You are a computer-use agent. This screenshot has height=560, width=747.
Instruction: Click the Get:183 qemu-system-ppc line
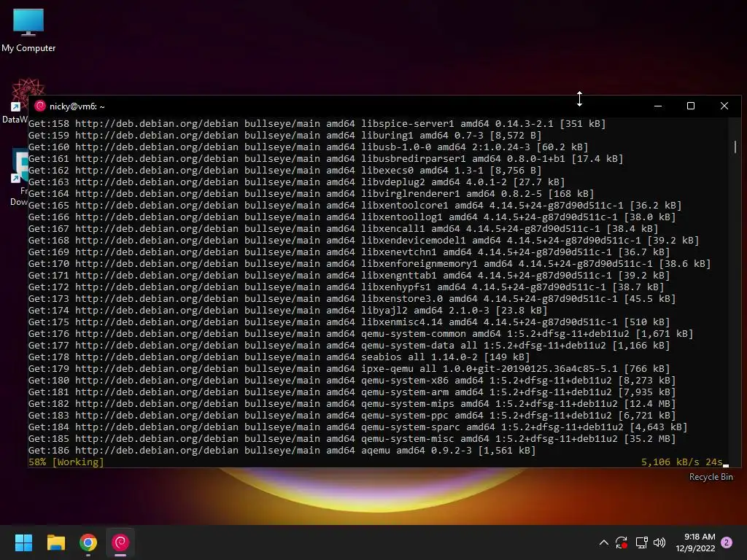[352, 415]
